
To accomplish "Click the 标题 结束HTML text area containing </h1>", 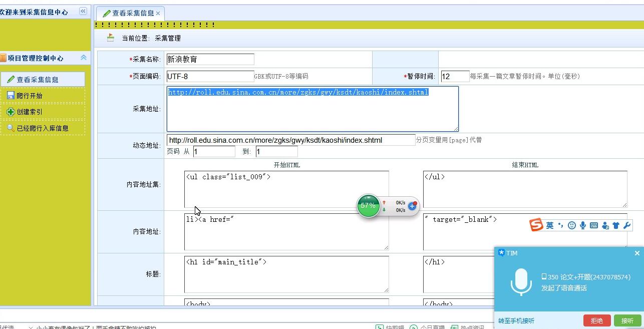I will (x=458, y=274).
